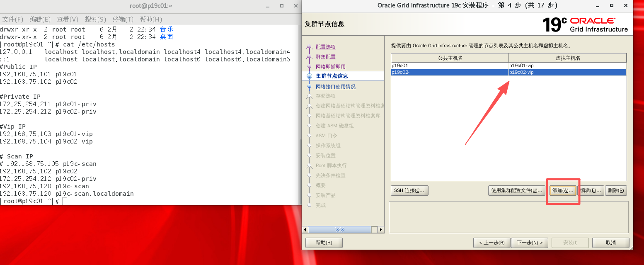Open the 终端(T) menu in terminal

pos(123,19)
